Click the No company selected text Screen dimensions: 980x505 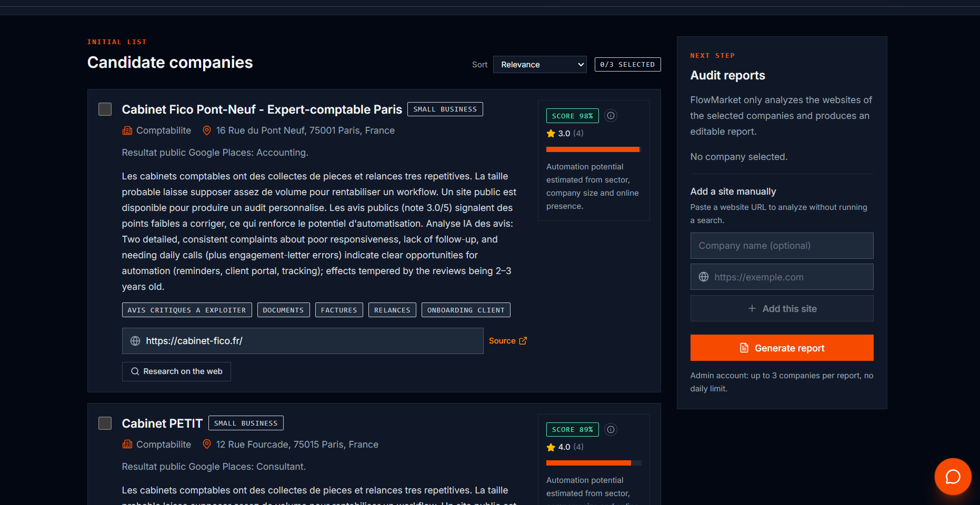point(738,157)
